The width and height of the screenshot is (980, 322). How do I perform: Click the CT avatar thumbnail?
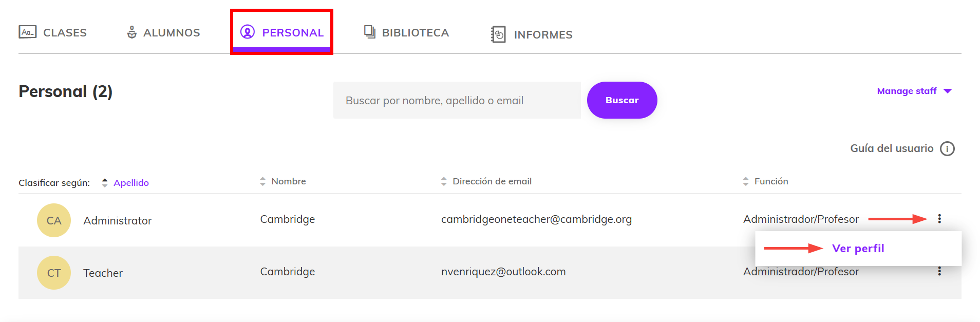pyautogui.click(x=54, y=273)
